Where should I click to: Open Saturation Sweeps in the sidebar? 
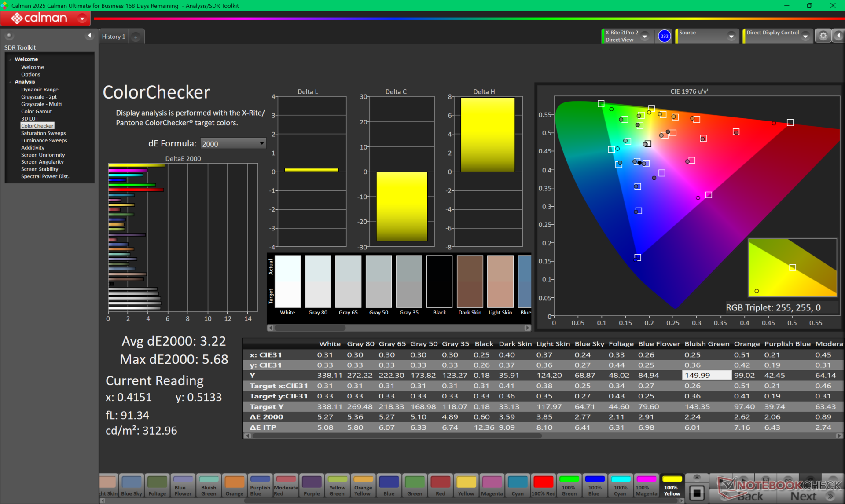[43, 133]
